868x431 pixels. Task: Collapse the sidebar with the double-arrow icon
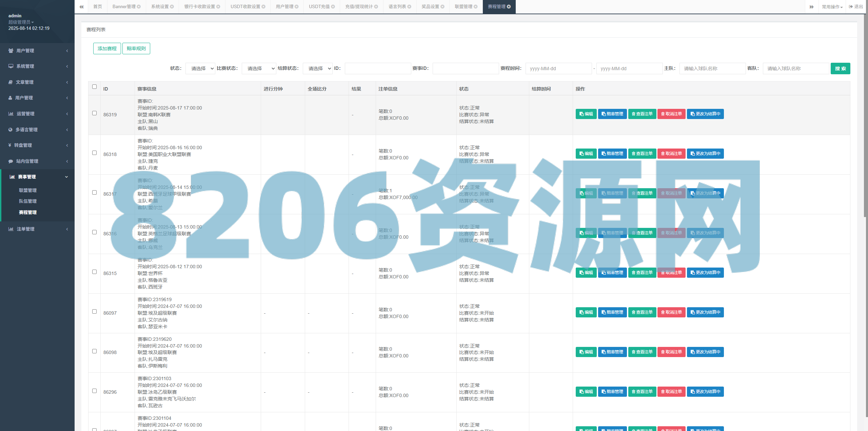tap(81, 6)
